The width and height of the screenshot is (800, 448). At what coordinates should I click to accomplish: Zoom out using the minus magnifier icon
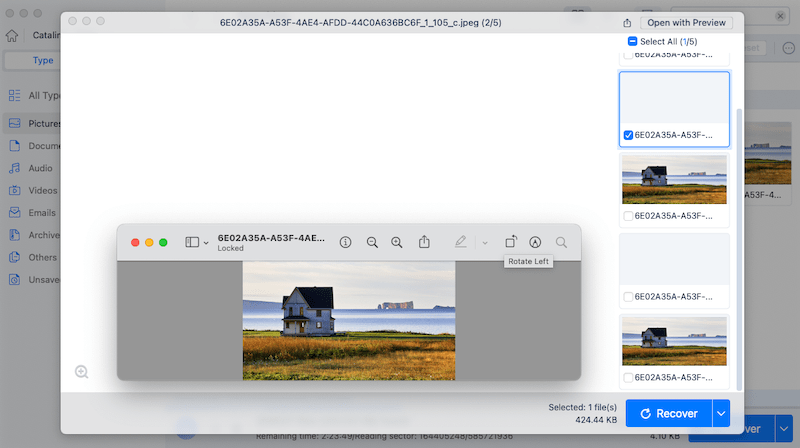point(372,242)
